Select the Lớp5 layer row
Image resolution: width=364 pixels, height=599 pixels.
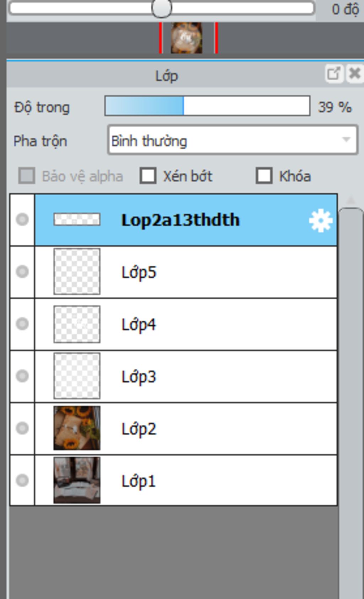point(186,272)
